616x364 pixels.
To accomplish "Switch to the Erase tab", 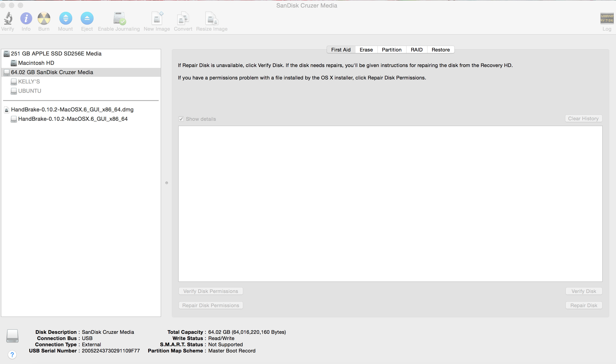I will pyautogui.click(x=366, y=49).
